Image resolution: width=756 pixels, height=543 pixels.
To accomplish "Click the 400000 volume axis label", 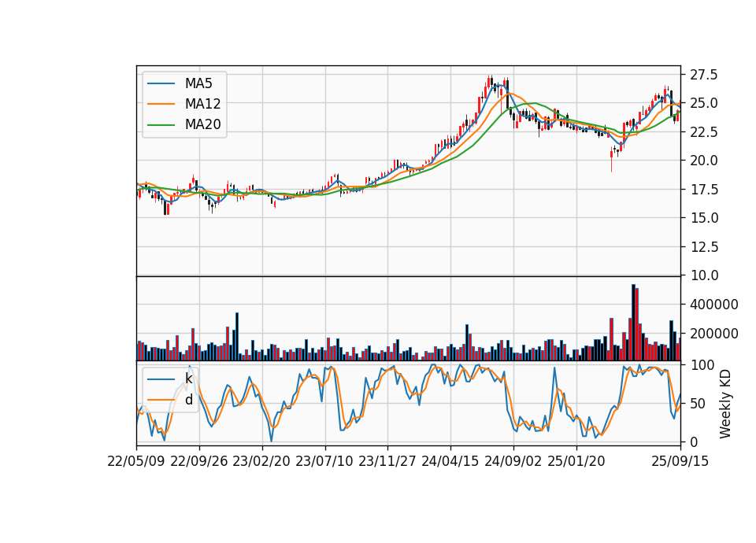I will [x=714, y=305].
